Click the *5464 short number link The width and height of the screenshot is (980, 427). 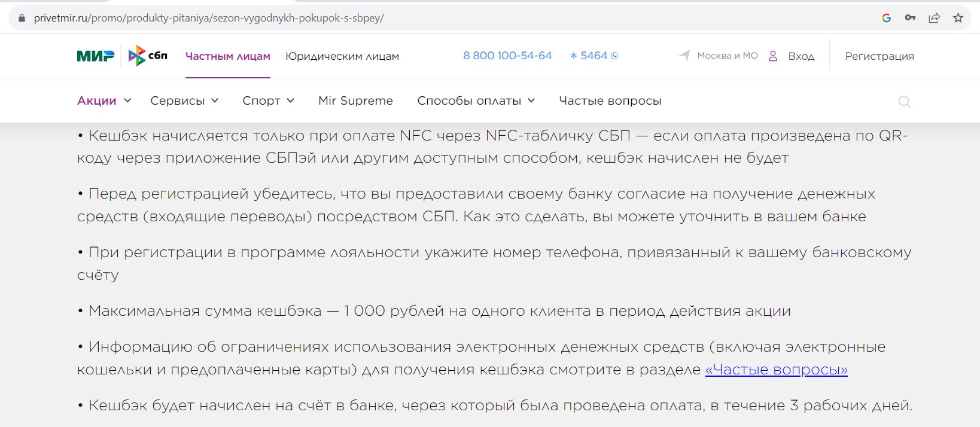click(x=589, y=56)
